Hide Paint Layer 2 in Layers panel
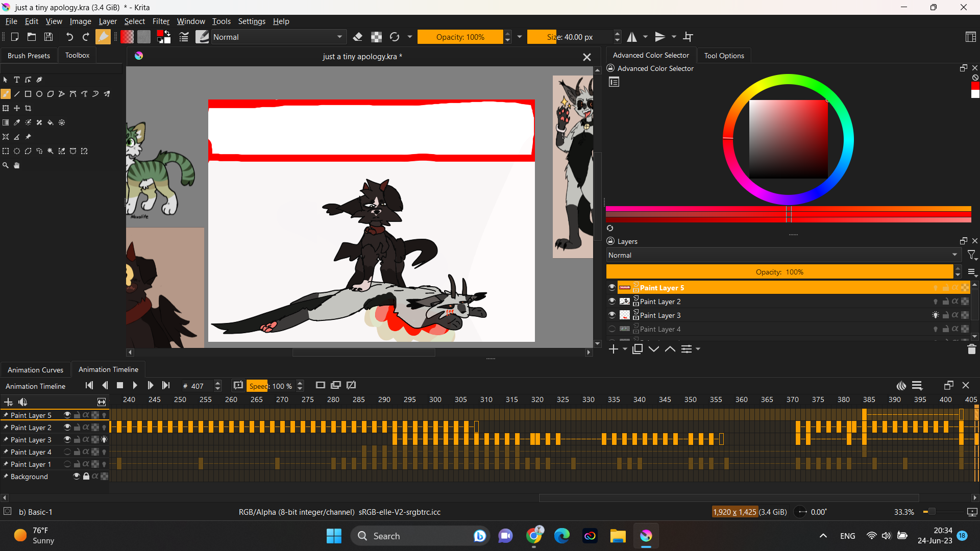The image size is (980, 551). click(611, 302)
